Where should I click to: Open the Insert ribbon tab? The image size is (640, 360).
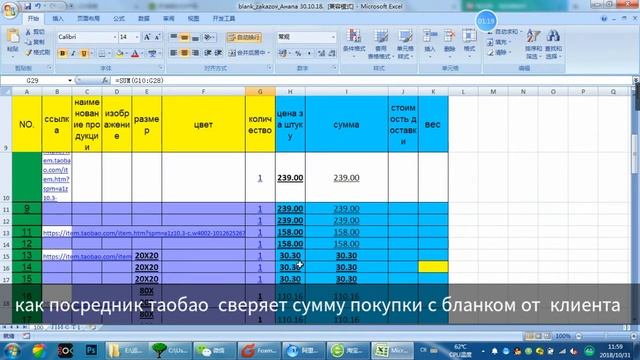tap(58, 19)
